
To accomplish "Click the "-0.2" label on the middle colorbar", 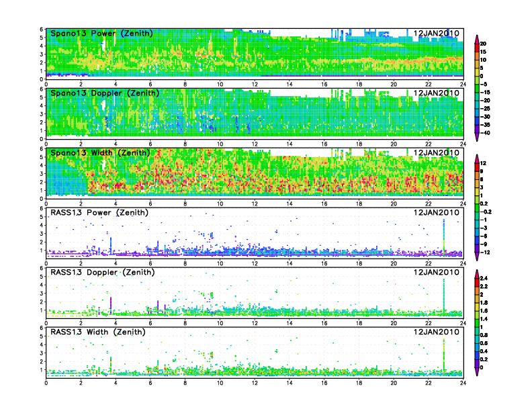I will (x=486, y=212).
